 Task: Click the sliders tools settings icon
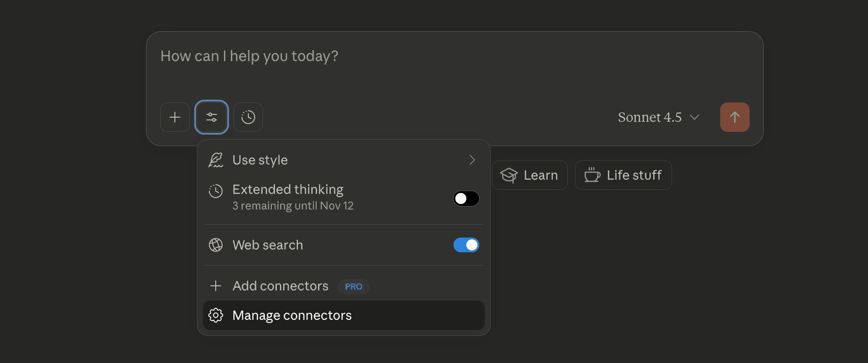[x=212, y=117]
